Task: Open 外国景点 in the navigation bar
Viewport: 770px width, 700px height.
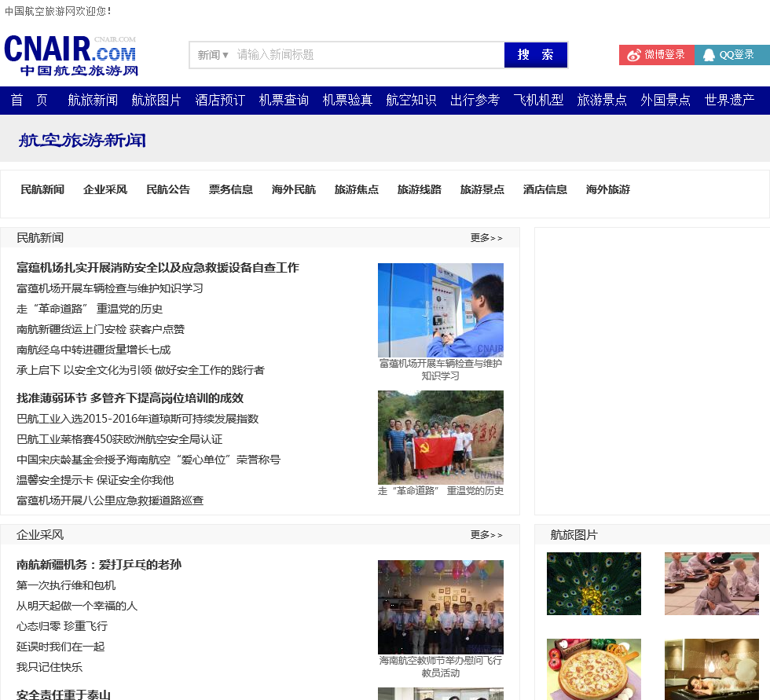Action: pos(665,100)
